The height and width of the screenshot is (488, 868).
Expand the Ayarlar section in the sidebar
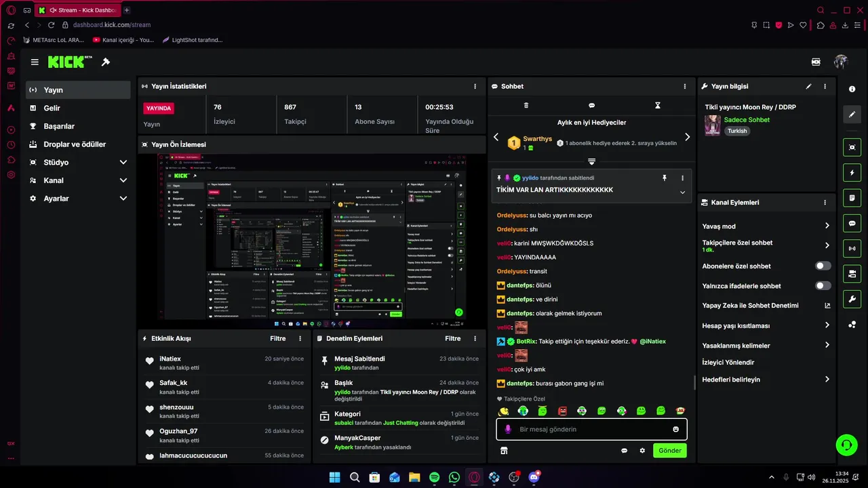[x=123, y=199]
